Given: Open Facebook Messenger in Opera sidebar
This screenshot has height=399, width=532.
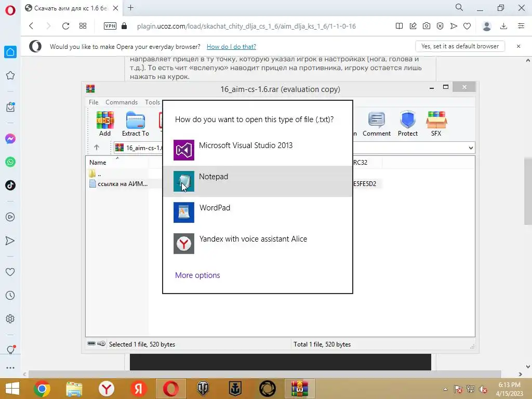Looking at the screenshot, I should (10, 139).
